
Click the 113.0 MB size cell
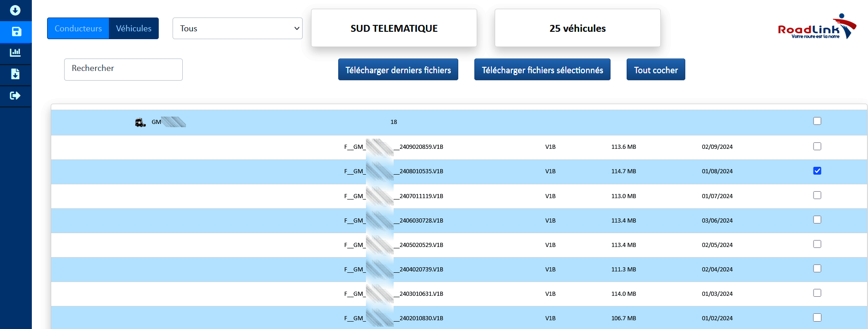click(x=623, y=196)
